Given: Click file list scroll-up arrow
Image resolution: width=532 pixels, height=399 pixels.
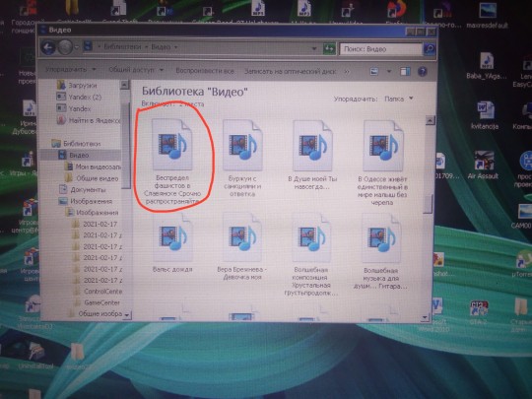Looking at the screenshot, I should point(430,120).
